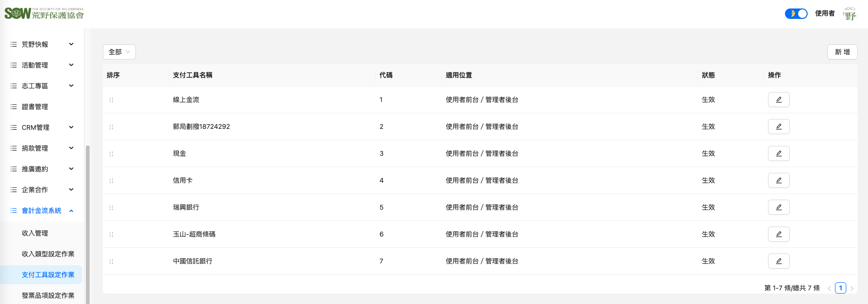Click the 新增 button
The width and height of the screenshot is (868, 304).
point(842,52)
